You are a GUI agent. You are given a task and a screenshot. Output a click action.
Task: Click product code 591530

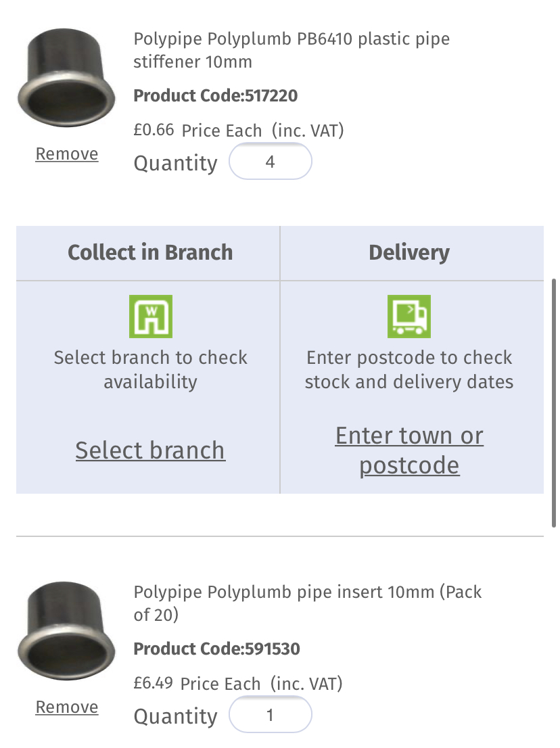217,650
